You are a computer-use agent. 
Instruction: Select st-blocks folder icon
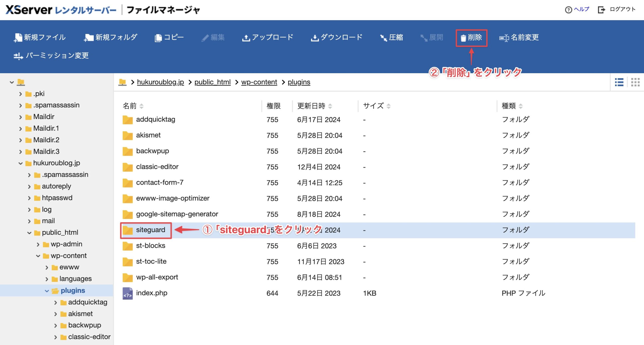128,246
